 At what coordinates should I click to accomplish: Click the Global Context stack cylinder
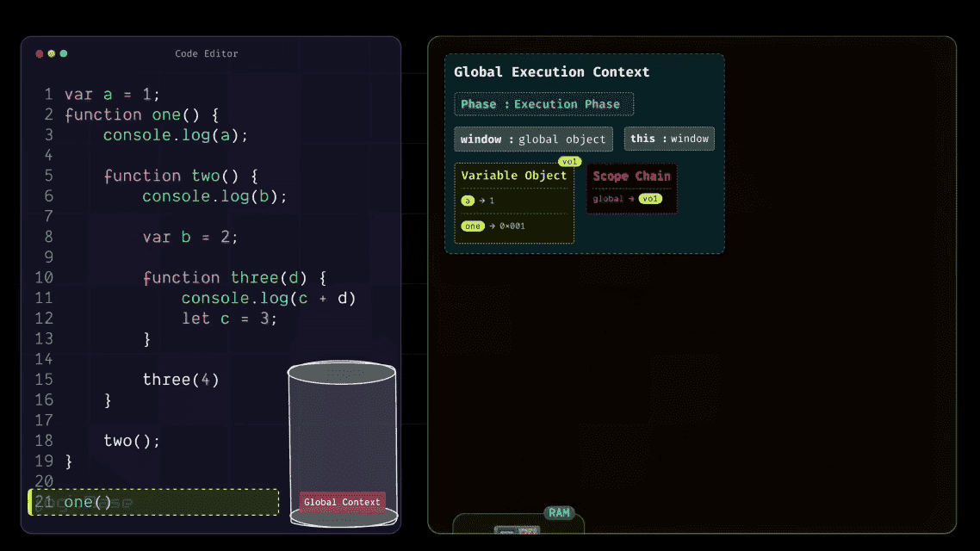342,439
